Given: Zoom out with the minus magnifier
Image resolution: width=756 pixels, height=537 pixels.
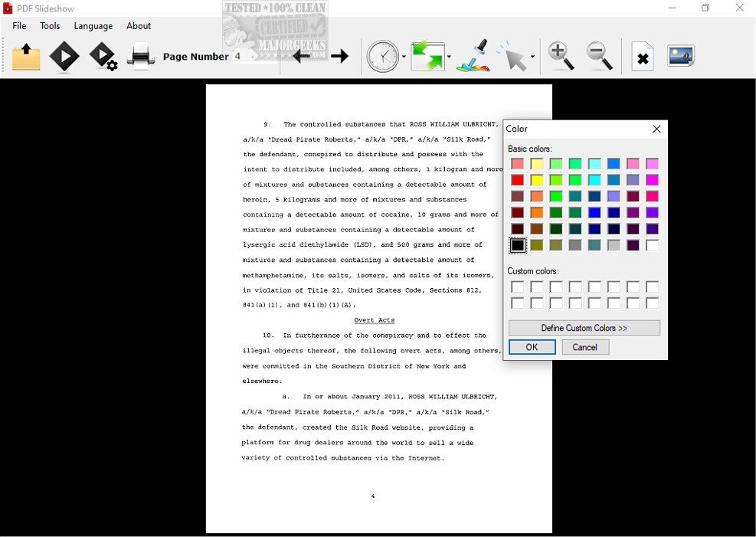Looking at the screenshot, I should [599, 56].
